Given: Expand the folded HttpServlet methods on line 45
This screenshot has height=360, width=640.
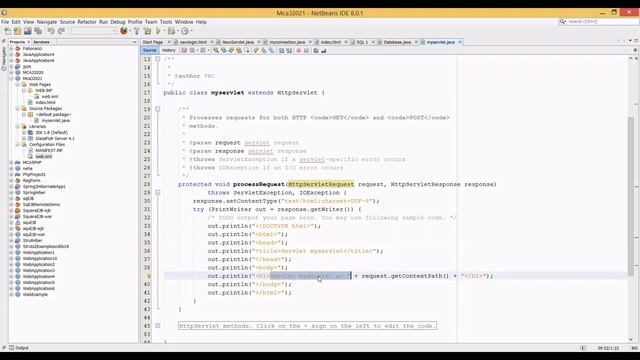Looking at the screenshot, I should (158, 326).
